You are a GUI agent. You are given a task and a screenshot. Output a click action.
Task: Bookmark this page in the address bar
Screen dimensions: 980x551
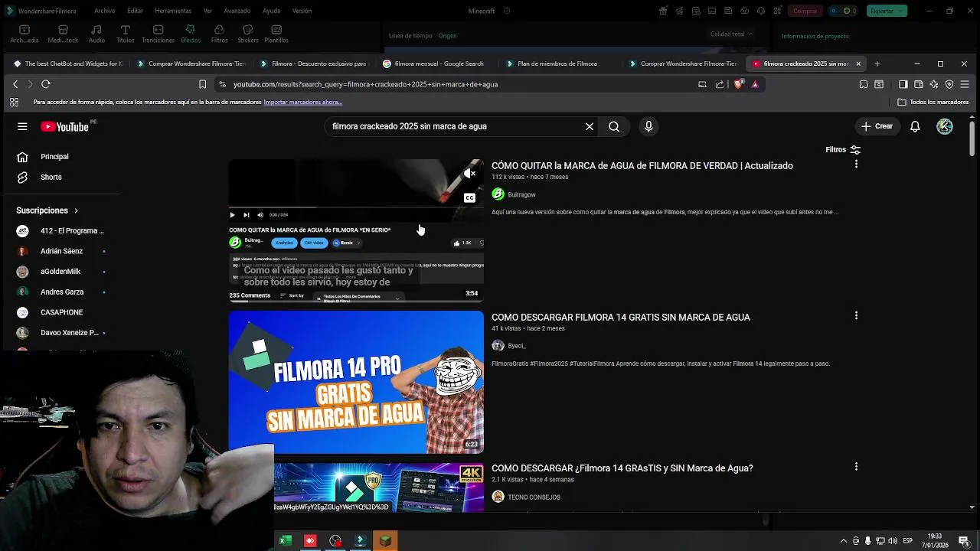202,84
